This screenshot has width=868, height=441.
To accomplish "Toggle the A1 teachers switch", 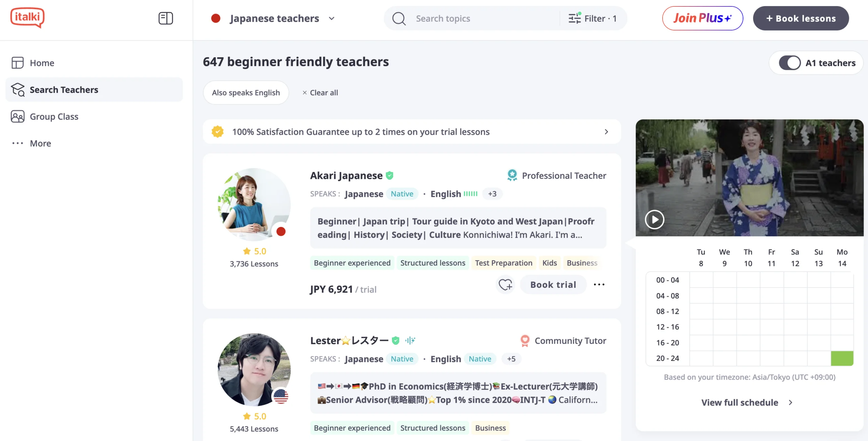I will point(790,63).
